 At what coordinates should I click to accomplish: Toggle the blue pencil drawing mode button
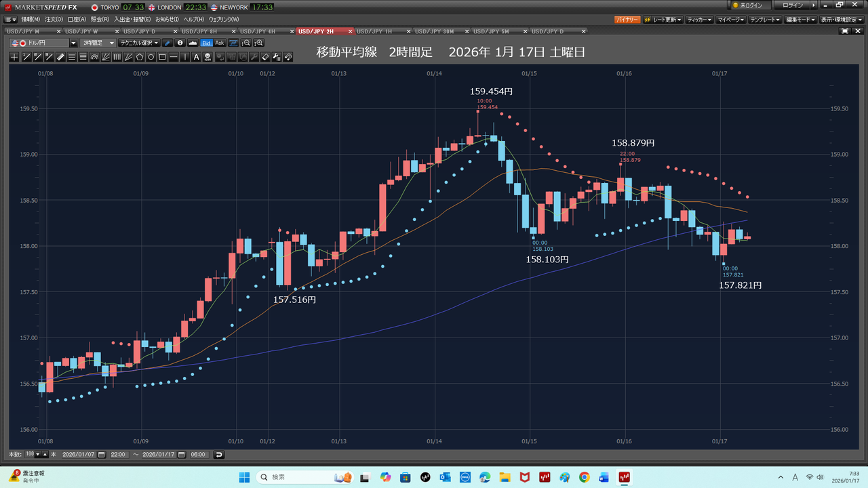click(168, 43)
